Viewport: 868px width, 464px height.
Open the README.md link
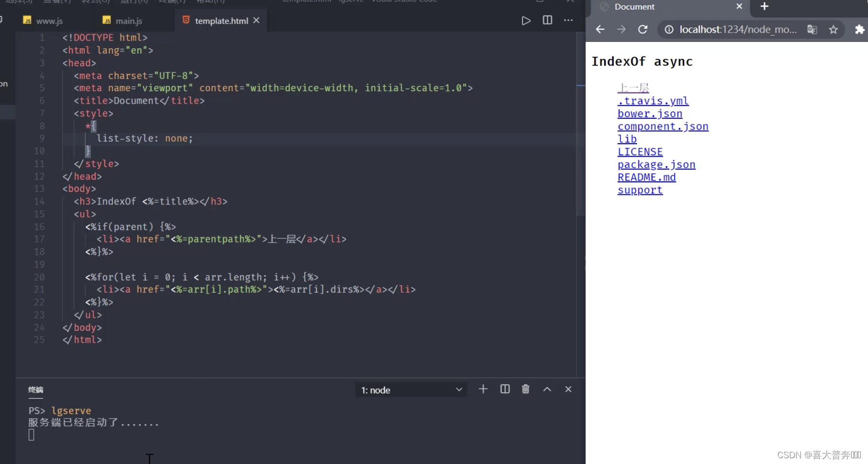(x=647, y=177)
